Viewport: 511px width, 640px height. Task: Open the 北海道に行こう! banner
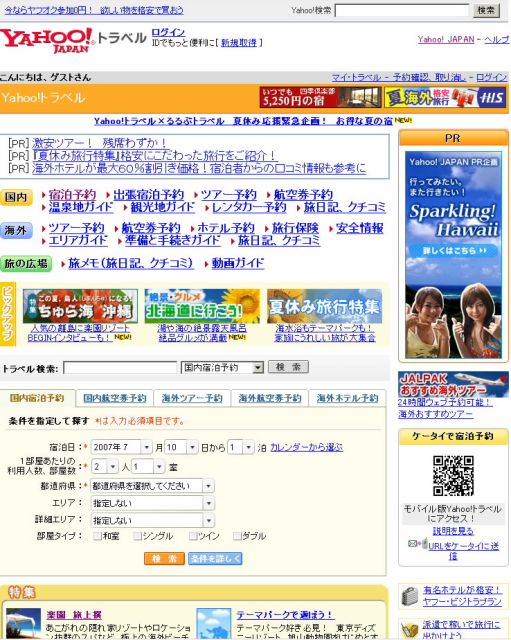click(x=202, y=306)
